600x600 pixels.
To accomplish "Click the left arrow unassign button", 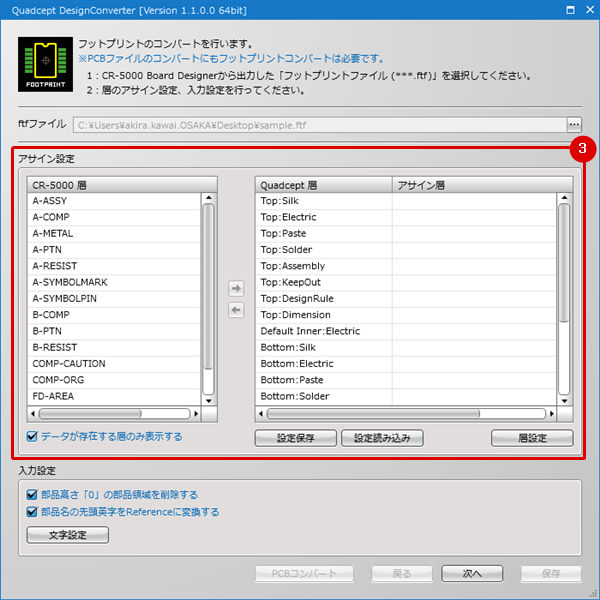I will coord(236,310).
